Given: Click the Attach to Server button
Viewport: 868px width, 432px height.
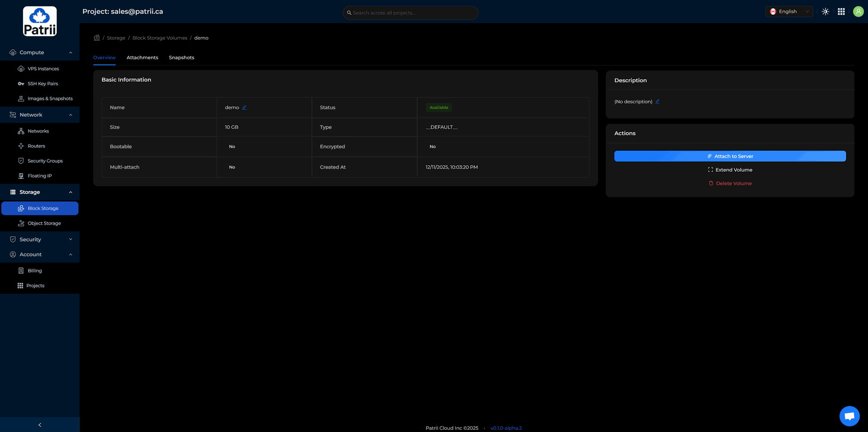Looking at the screenshot, I should click(x=730, y=156).
